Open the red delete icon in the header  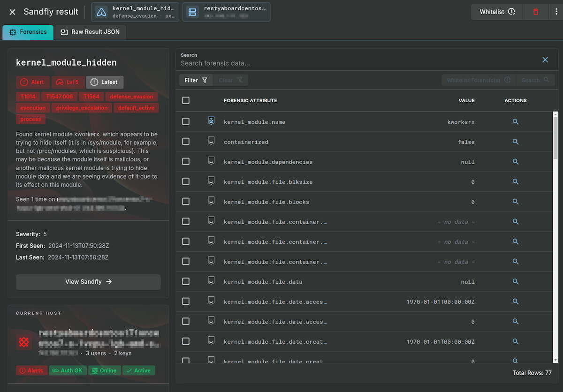[536, 11]
